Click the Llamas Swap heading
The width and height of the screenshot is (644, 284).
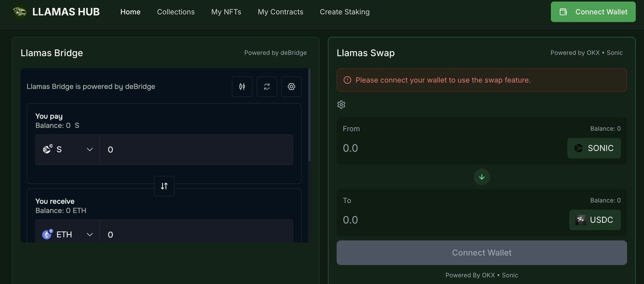[x=365, y=53]
